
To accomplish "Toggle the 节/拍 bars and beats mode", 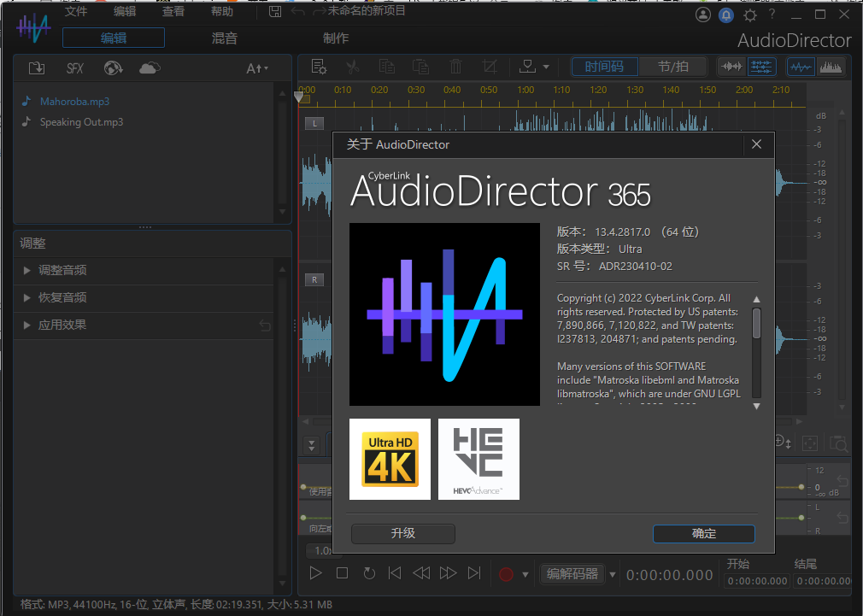I will pyautogui.click(x=673, y=67).
